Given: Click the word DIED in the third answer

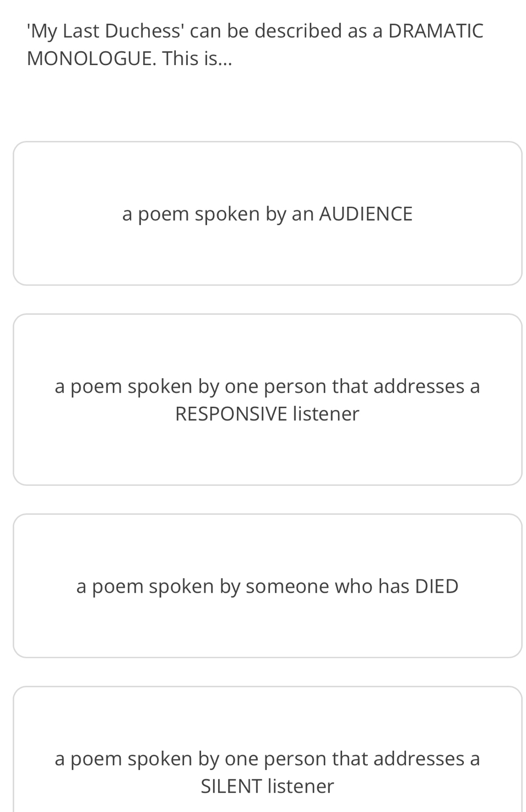Looking at the screenshot, I should tap(436, 587).
